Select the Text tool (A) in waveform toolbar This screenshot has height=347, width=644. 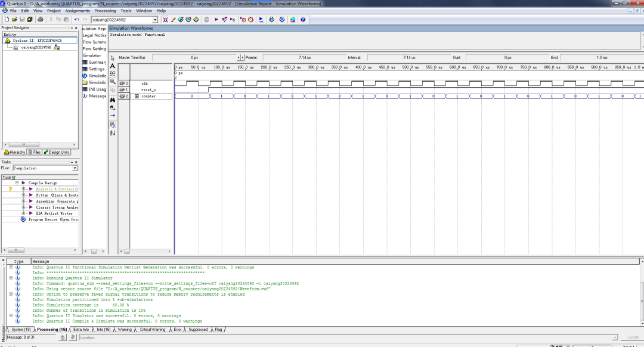pos(113,66)
